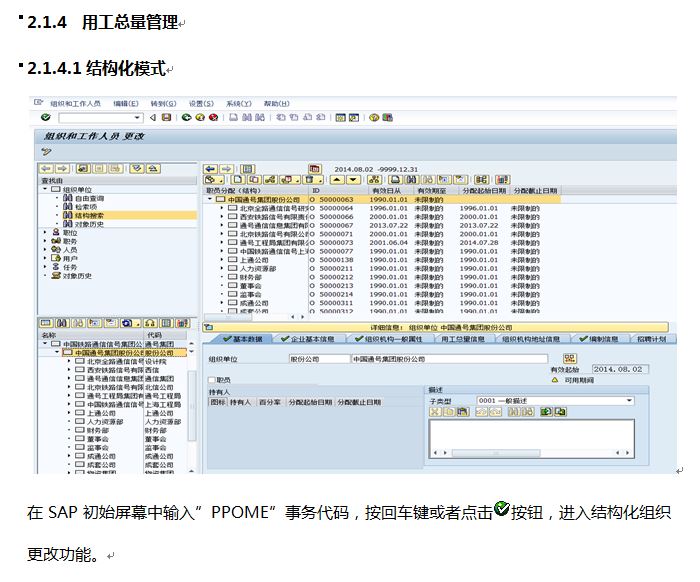Toggle the 职员 checkbox
This screenshot has width=700, height=582.
[x=212, y=380]
